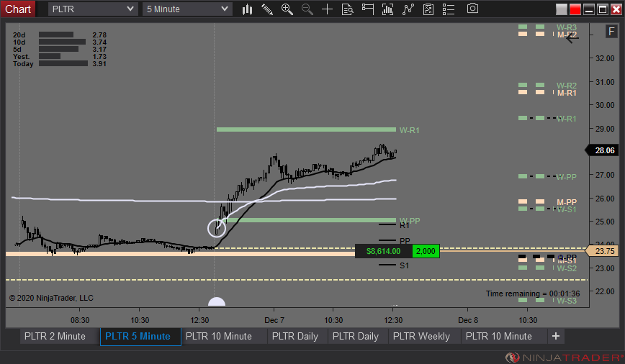Screen dimensions: 625x364
Task: Open the bar style chart icon
Action: 247,9
